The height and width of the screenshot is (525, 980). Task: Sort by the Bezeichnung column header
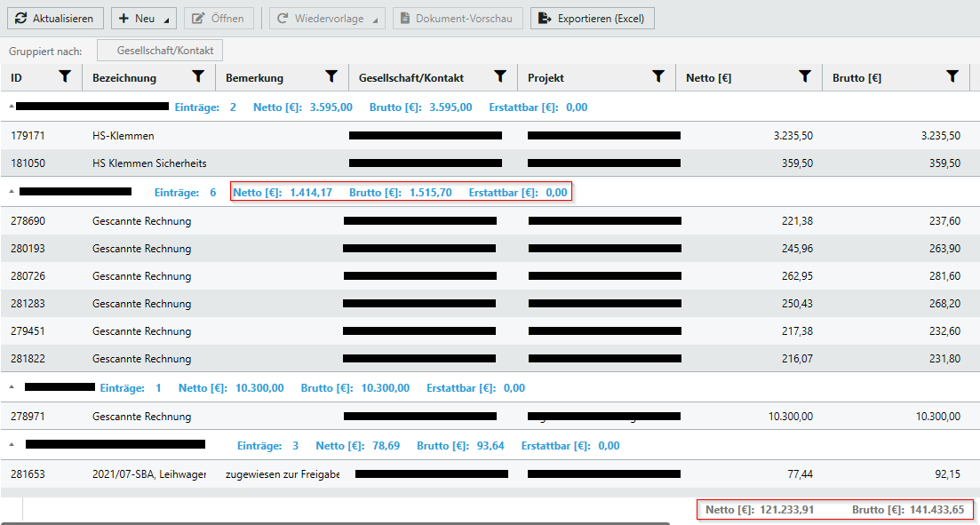pyautogui.click(x=124, y=78)
